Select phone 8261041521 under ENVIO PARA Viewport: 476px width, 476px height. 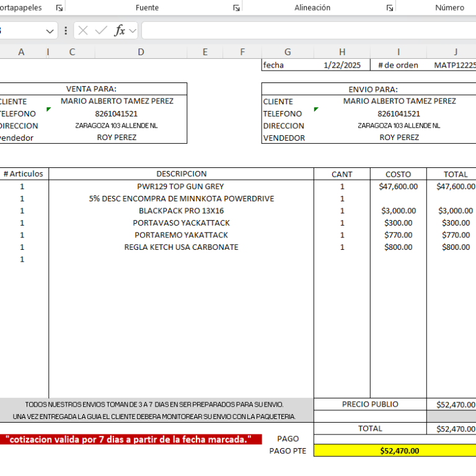coord(399,113)
